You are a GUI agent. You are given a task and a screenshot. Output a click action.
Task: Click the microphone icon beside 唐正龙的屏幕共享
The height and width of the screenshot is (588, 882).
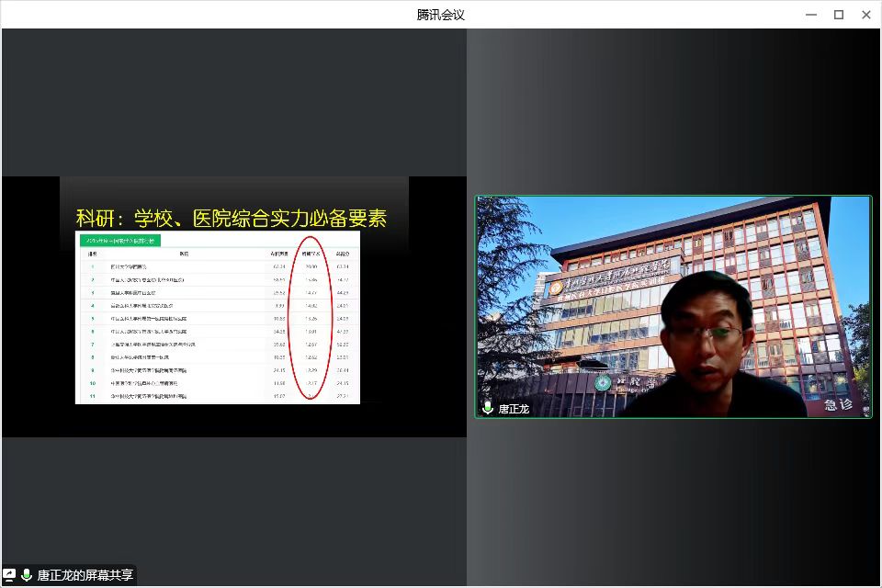coord(27,575)
